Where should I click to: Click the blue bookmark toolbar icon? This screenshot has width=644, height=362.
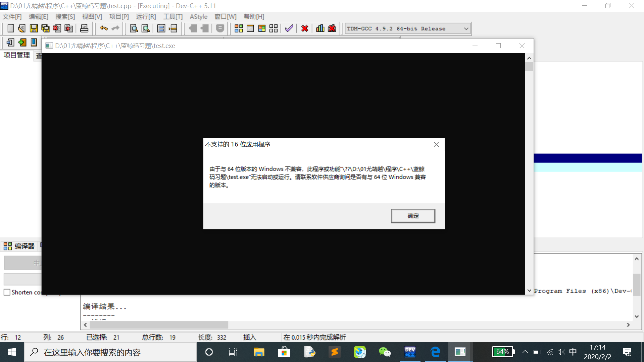click(34, 43)
